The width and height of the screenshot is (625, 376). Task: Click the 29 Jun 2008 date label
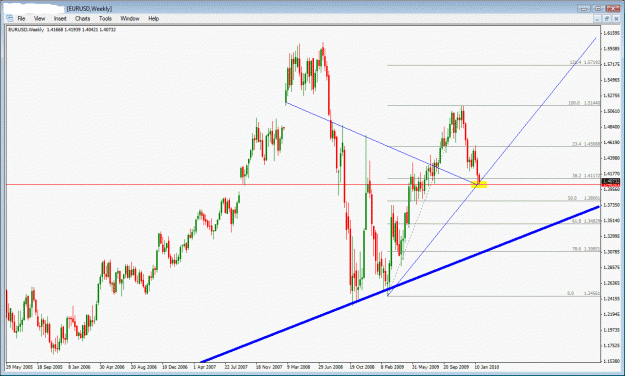pos(330,367)
